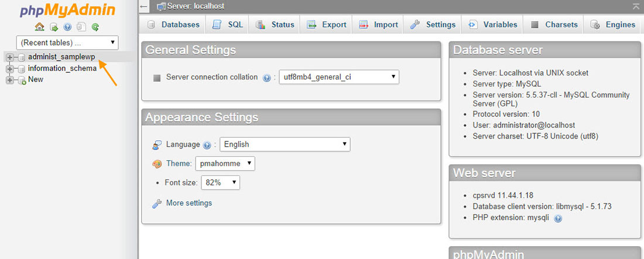
Task: Click the log out icon with the green arrow
Action: pos(54,27)
